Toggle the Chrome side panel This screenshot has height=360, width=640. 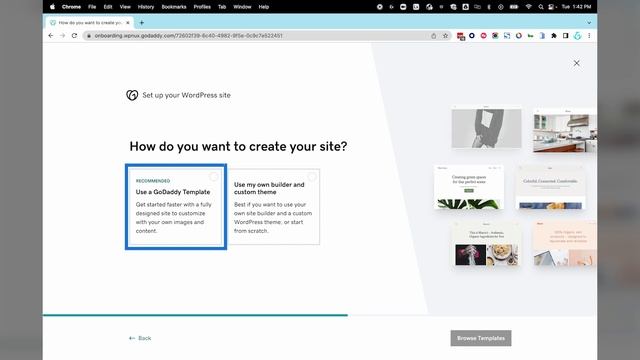point(566,36)
